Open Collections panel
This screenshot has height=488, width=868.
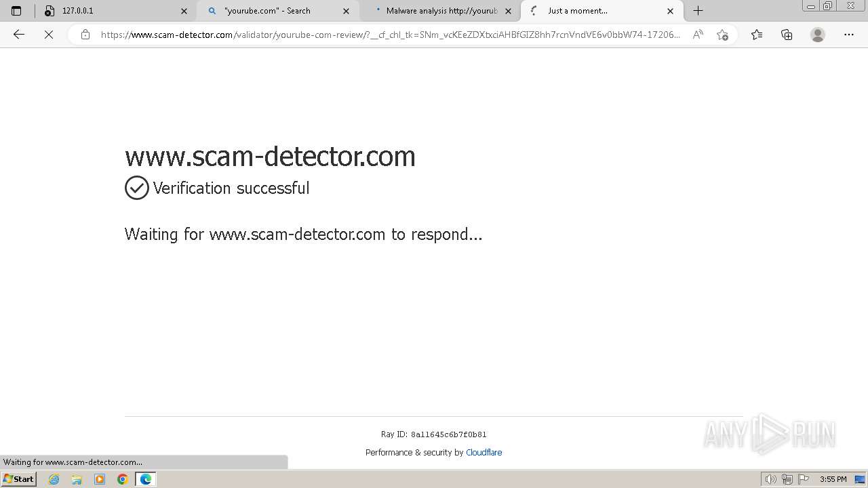(x=787, y=35)
